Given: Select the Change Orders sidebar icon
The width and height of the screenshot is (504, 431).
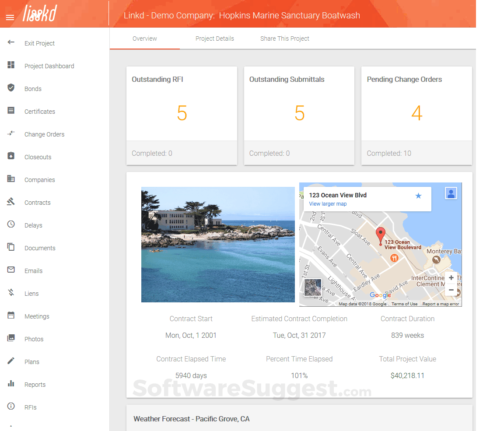Looking at the screenshot, I should [x=11, y=134].
